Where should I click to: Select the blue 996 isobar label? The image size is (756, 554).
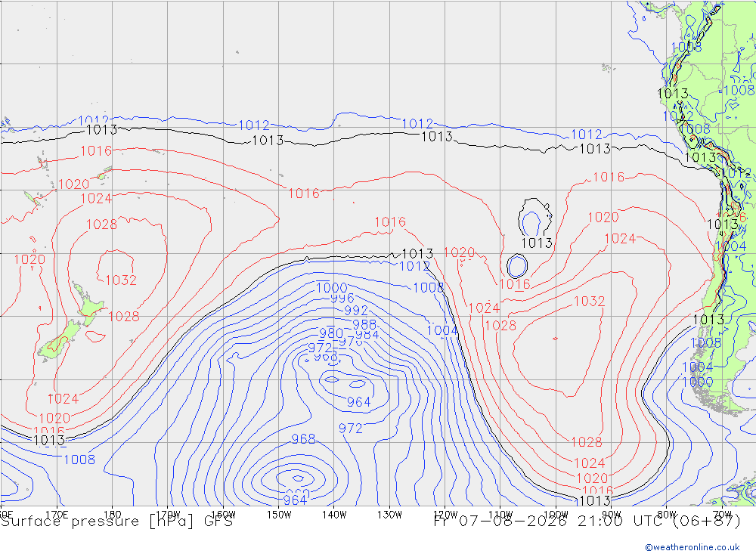[x=342, y=299]
